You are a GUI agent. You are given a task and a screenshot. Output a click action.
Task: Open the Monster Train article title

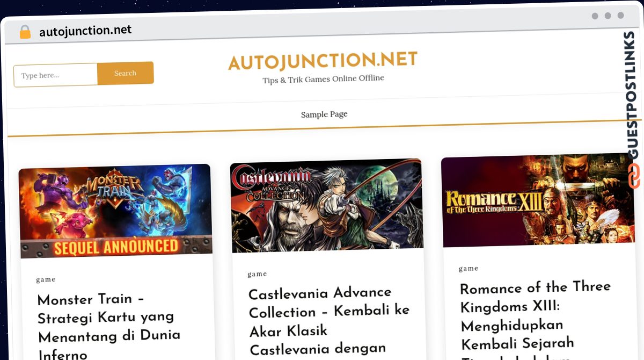pyautogui.click(x=109, y=327)
